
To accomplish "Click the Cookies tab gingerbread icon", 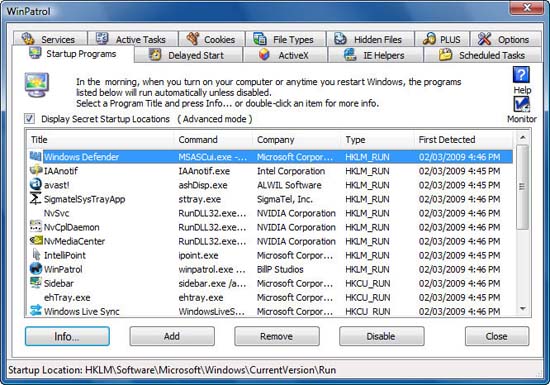I will [x=193, y=38].
